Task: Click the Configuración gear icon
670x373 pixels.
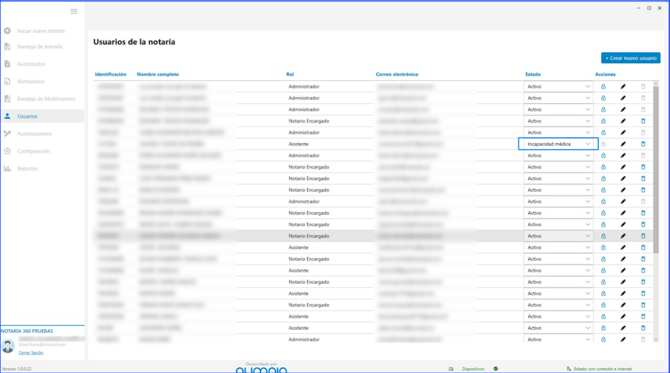Action: pyautogui.click(x=7, y=151)
